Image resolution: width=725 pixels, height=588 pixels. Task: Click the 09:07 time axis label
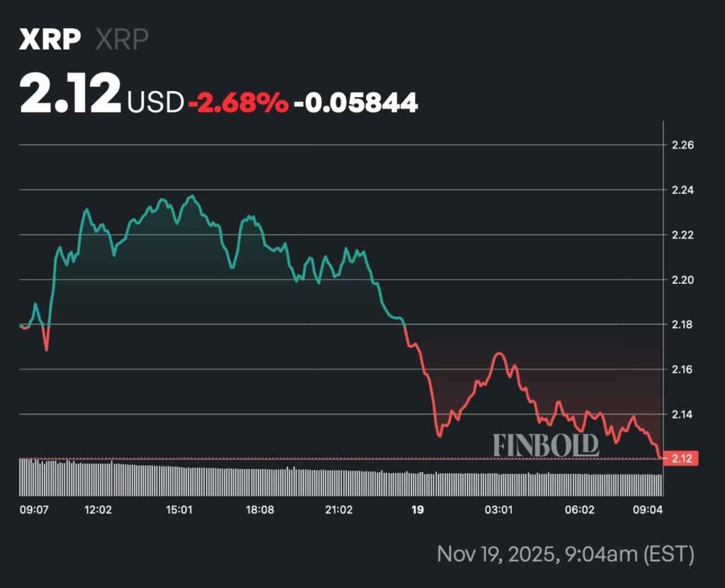tap(33, 509)
